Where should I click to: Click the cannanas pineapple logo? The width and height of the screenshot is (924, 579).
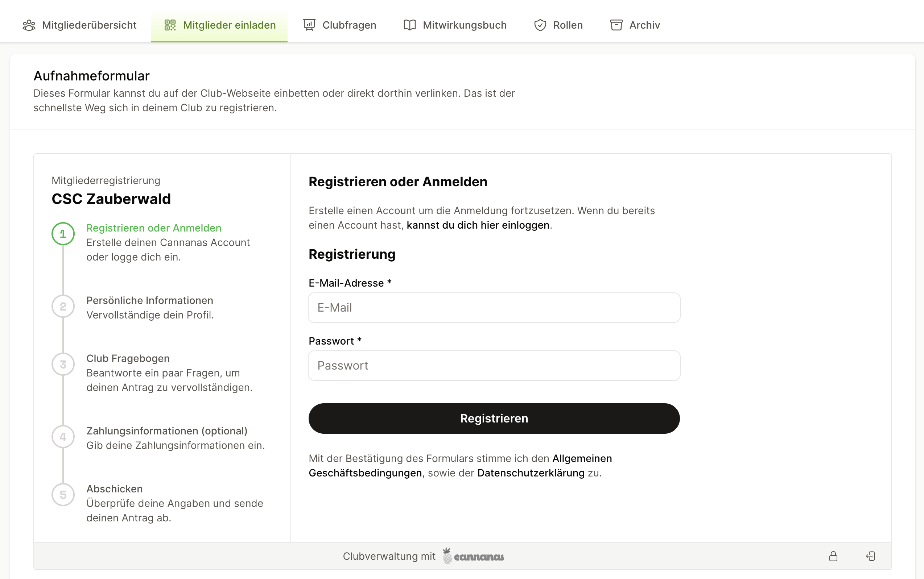tap(473, 556)
